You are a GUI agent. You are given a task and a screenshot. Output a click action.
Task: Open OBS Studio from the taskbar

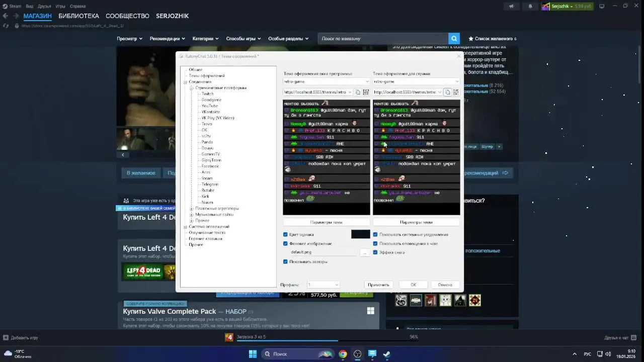click(357, 354)
